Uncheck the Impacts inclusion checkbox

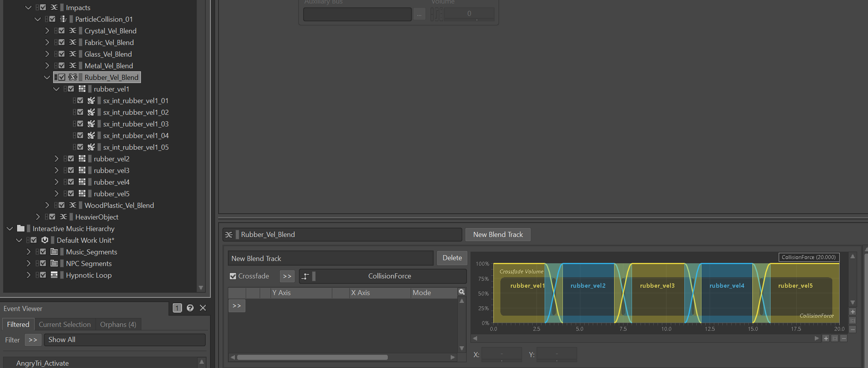(43, 7)
